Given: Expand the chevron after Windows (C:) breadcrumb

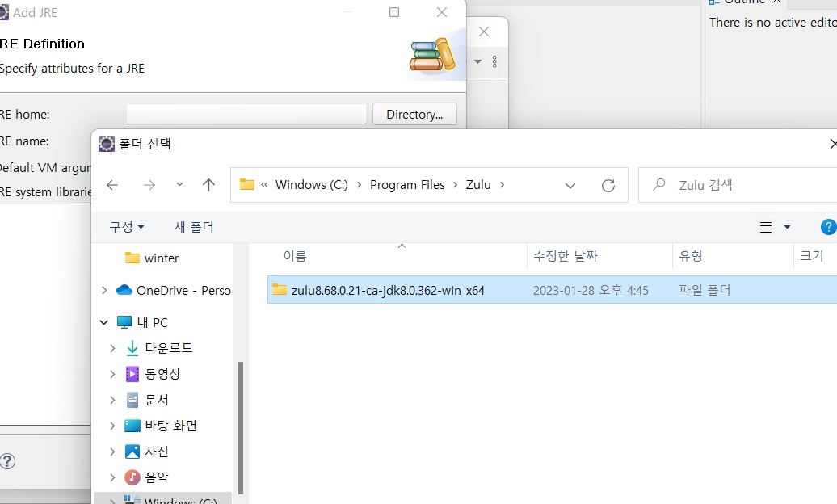Looking at the screenshot, I should coord(360,185).
